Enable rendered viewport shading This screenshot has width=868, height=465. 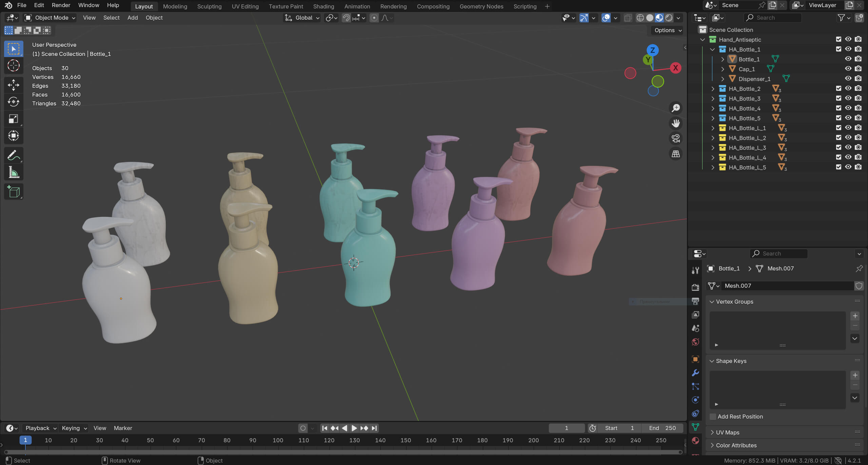coord(669,18)
